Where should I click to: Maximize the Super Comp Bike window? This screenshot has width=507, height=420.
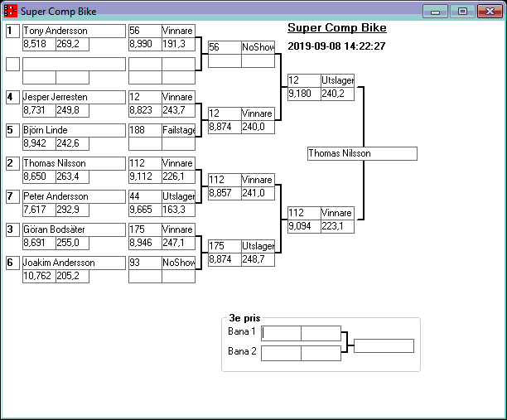[x=462, y=12]
